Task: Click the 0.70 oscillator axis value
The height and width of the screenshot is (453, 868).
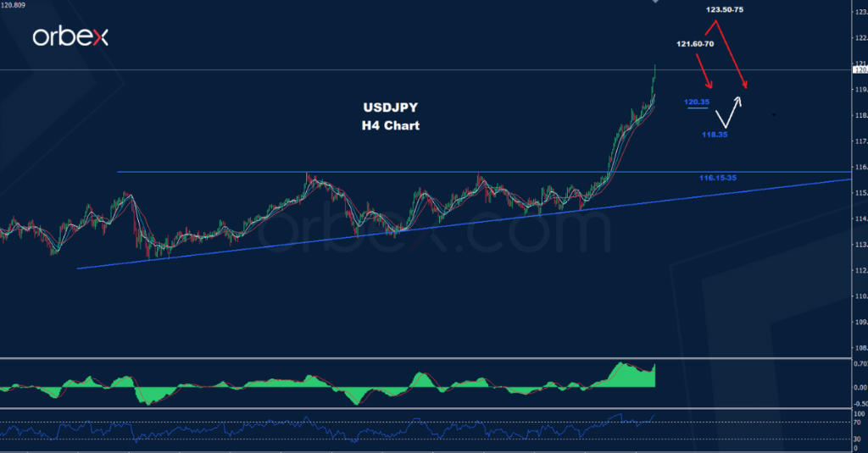Action: [860, 364]
